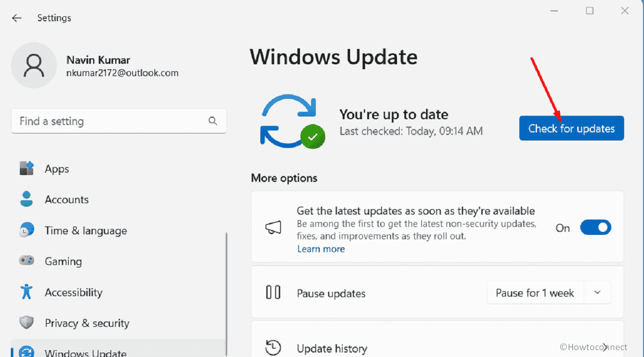Viewport: 644px width, 357px height.
Task: Open the Learn more link
Action: [x=321, y=249]
